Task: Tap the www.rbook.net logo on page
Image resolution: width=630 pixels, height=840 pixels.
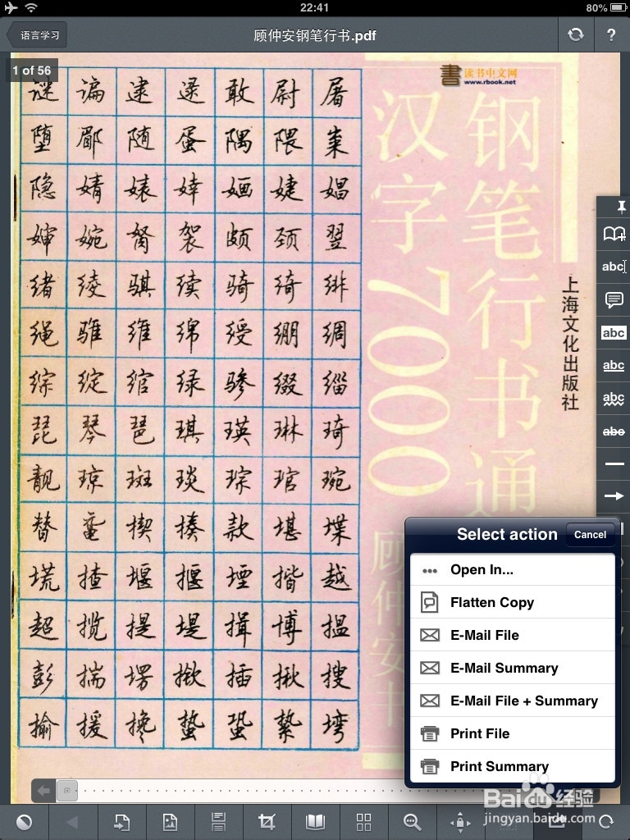Action: 479,75
